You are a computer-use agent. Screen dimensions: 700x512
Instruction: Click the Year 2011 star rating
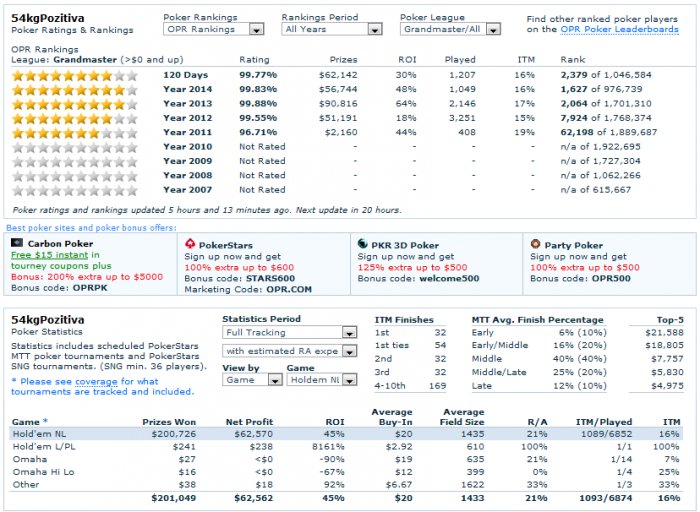click(75, 133)
